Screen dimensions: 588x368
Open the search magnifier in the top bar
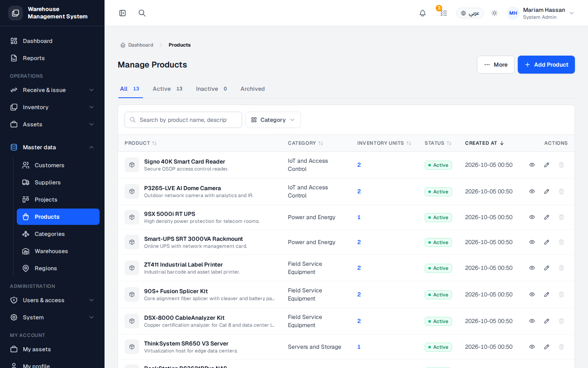click(x=142, y=13)
